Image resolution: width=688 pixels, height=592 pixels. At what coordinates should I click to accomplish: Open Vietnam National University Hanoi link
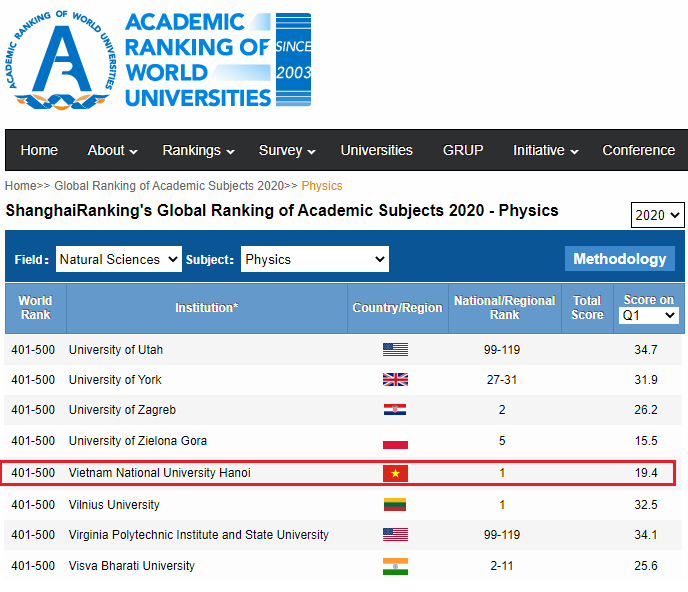159,472
